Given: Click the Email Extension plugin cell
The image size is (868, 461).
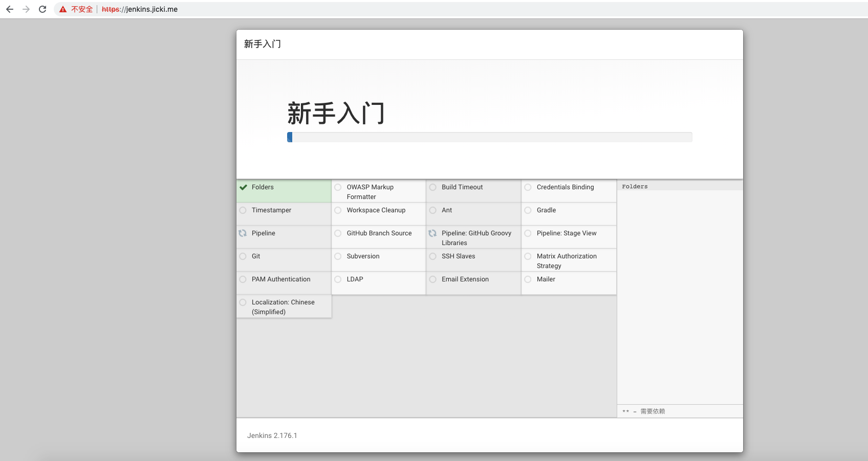Looking at the screenshot, I should [465, 279].
